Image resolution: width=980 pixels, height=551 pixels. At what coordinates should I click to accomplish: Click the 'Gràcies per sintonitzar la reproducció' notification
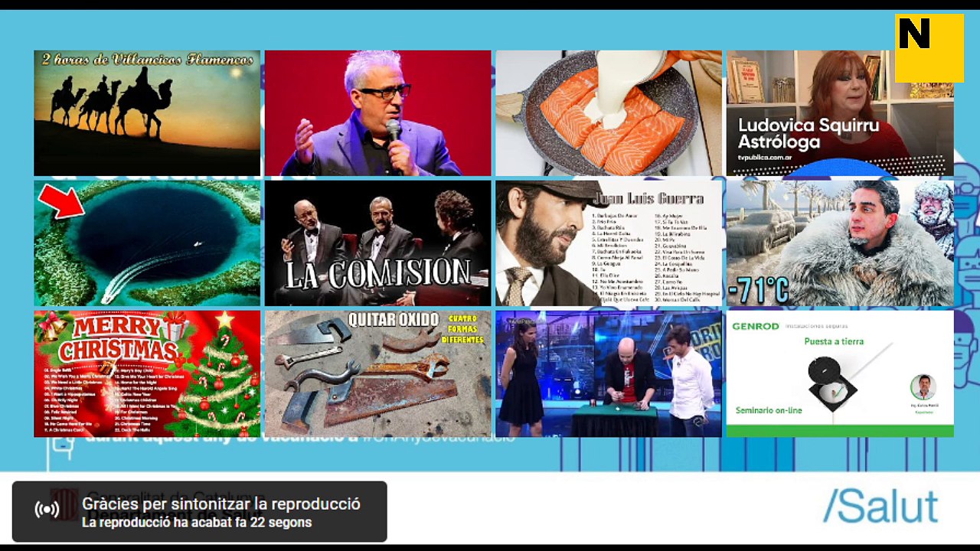click(200, 511)
